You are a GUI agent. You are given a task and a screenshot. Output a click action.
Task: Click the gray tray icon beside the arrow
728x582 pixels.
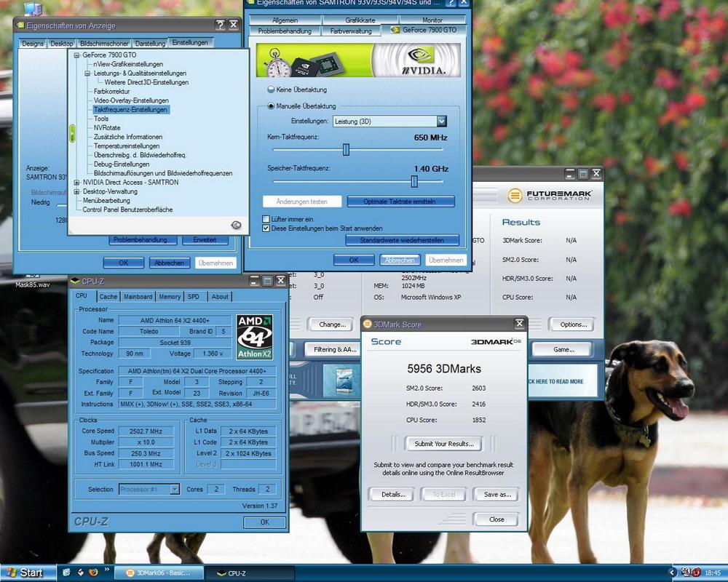(x=687, y=573)
